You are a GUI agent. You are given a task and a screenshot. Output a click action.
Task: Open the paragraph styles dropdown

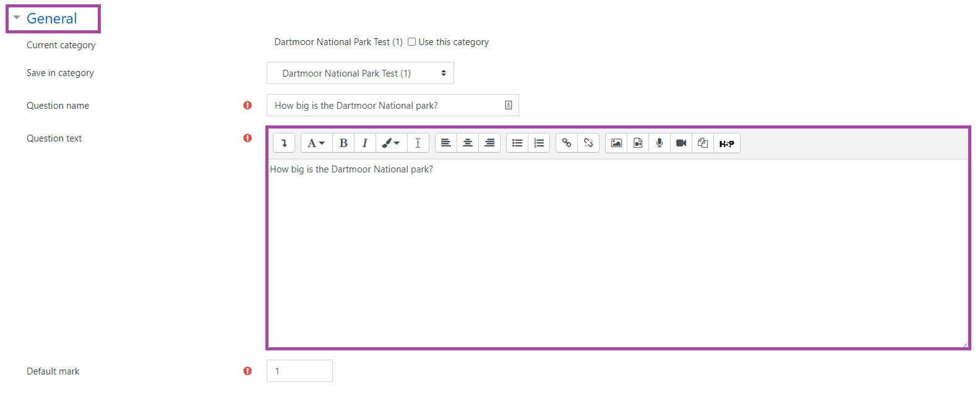316,143
